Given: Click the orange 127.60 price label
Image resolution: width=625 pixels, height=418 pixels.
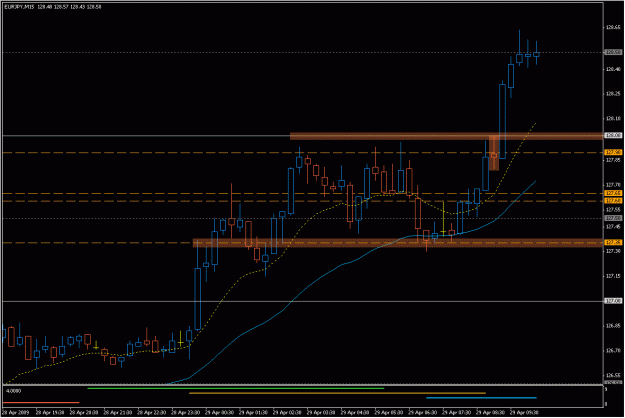Looking at the screenshot, I should (613, 201).
